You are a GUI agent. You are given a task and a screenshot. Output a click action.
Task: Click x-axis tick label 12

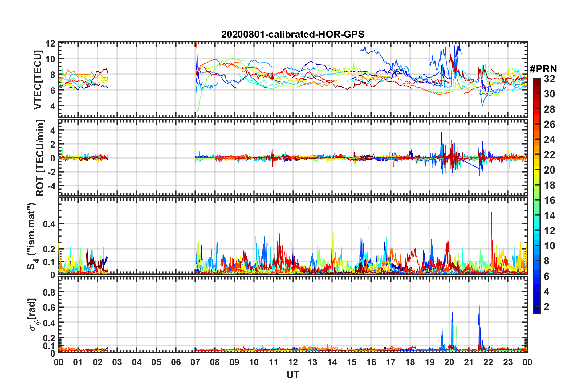coord(293,362)
